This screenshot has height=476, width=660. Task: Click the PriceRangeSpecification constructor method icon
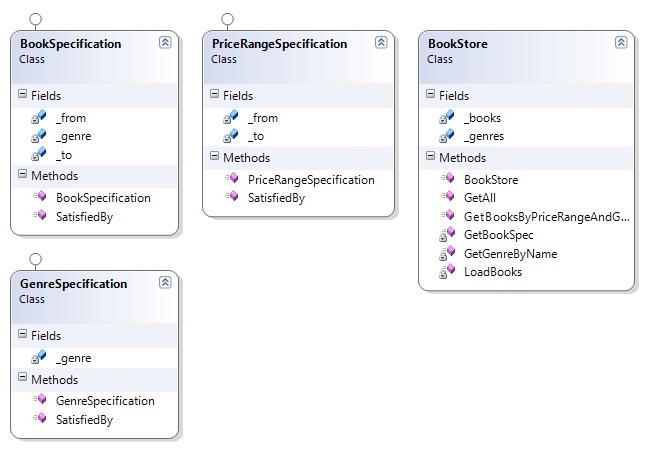pyautogui.click(x=231, y=180)
